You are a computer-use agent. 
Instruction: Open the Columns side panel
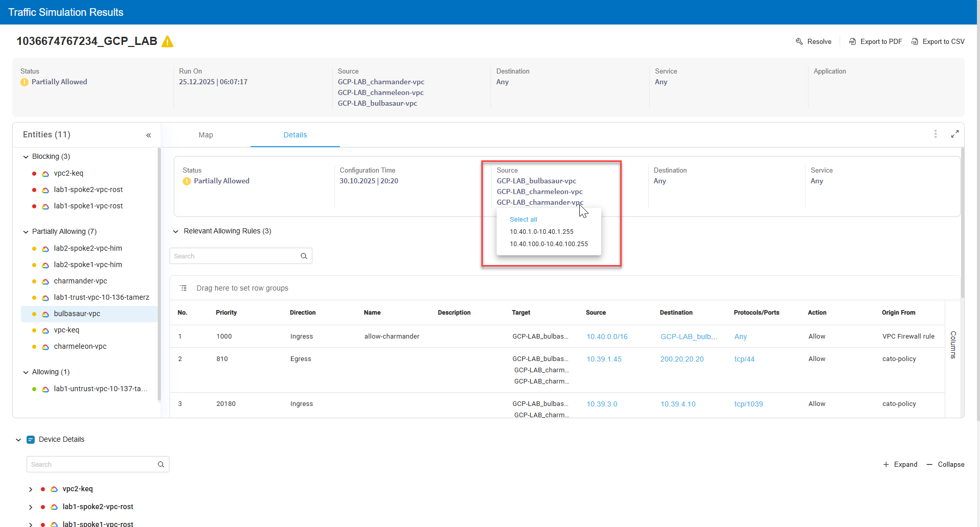[x=953, y=345]
